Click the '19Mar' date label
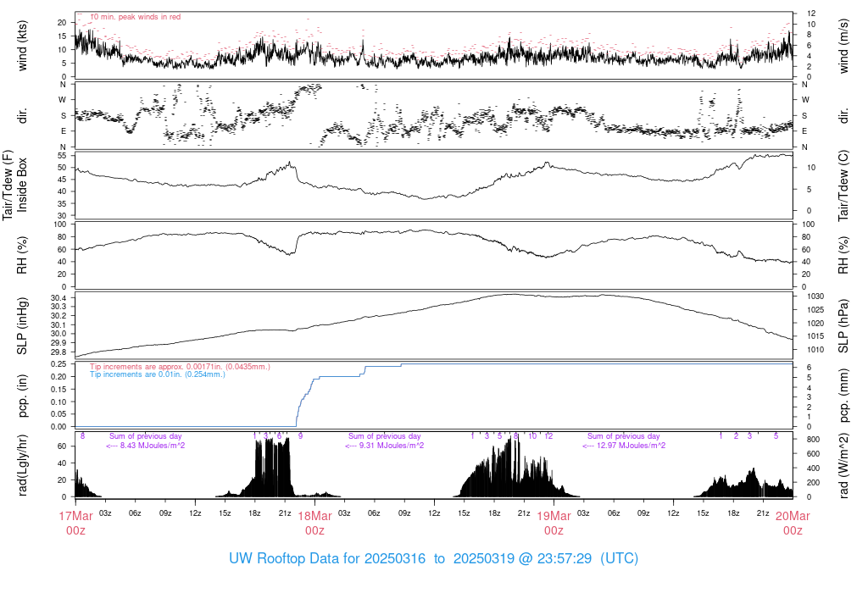 [x=554, y=516]
